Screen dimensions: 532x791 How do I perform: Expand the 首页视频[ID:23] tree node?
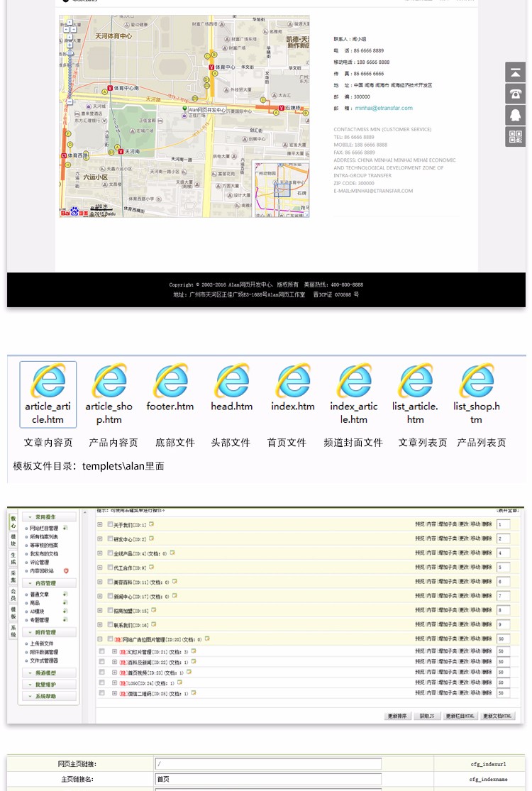pyautogui.click(x=114, y=672)
